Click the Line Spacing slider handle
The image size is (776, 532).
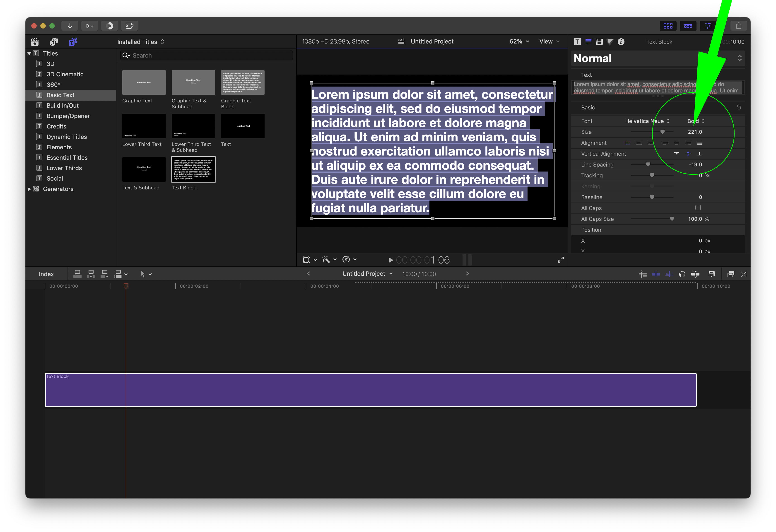click(x=648, y=165)
